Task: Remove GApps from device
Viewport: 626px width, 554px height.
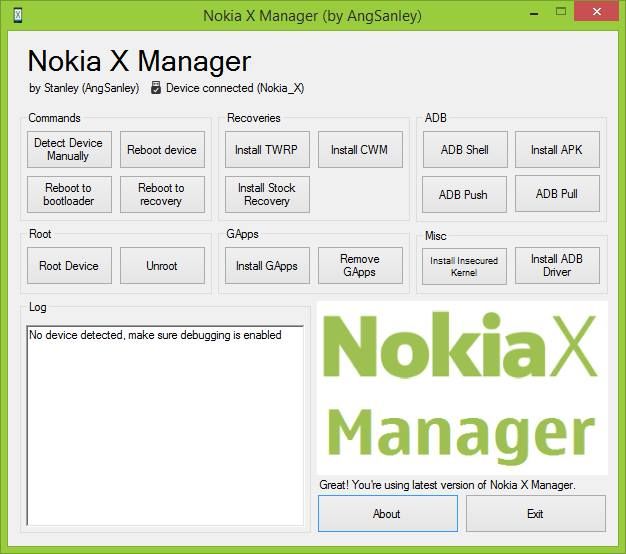Action: (x=360, y=265)
